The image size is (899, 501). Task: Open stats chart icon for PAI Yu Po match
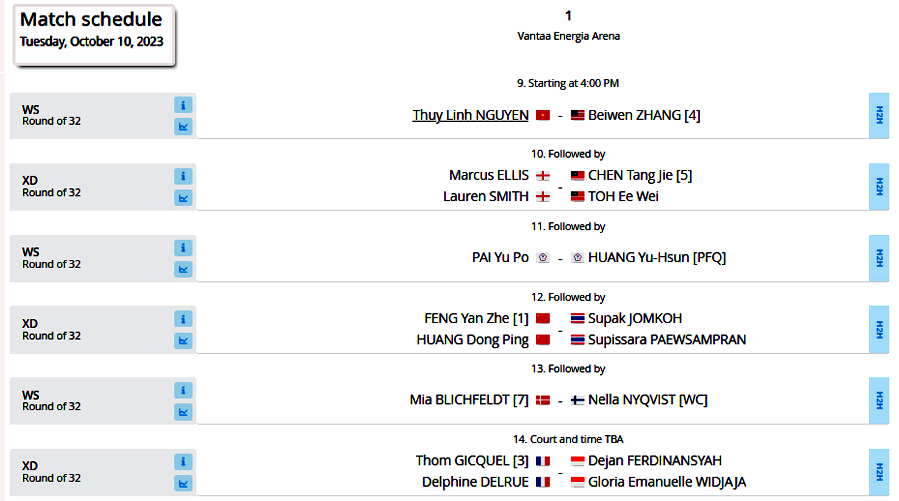coord(183,269)
